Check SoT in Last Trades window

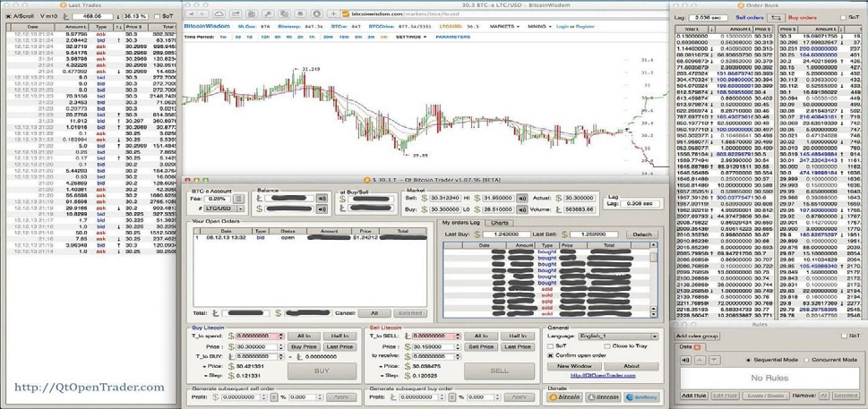(158, 17)
